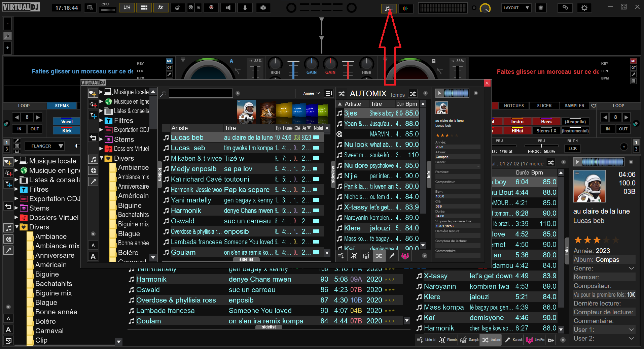The image size is (644, 349).
Task: Switch to the STEMS pad page tab
Action: point(62,106)
